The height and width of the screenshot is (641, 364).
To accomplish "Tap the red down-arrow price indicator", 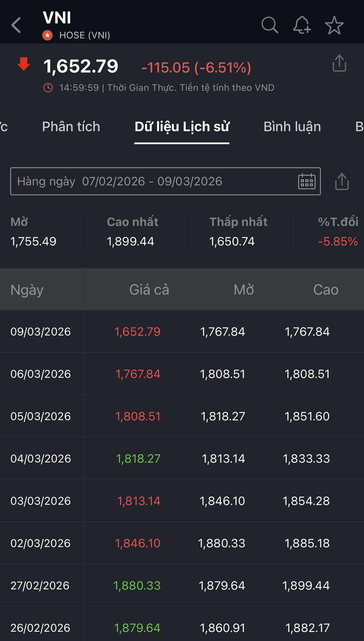I will (24, 64).
